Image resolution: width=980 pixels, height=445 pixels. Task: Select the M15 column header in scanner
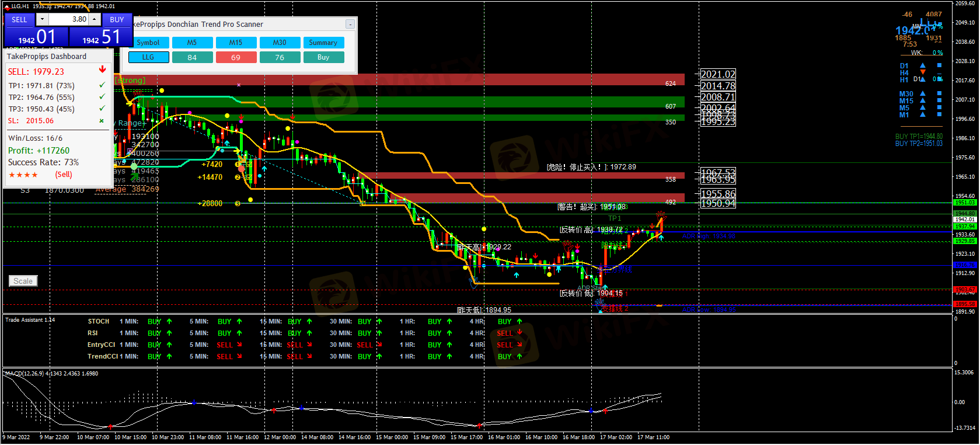(x=236, y=43)
